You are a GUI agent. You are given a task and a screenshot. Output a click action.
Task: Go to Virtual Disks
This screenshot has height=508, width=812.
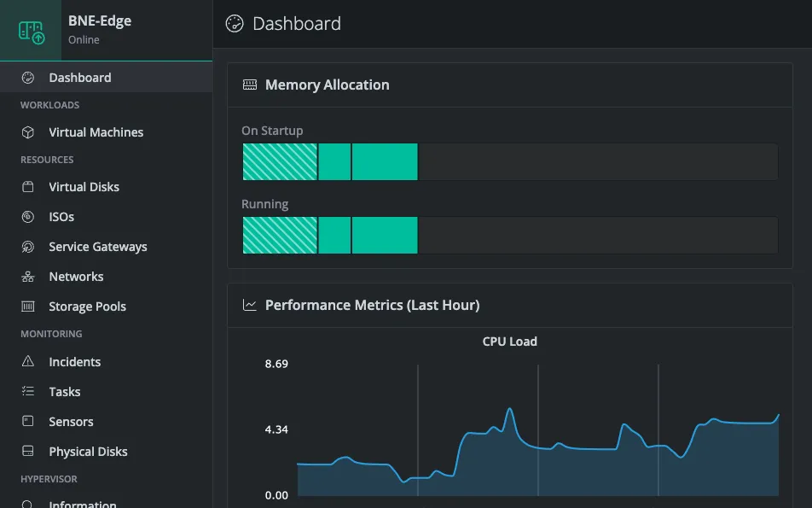[106, 187]
